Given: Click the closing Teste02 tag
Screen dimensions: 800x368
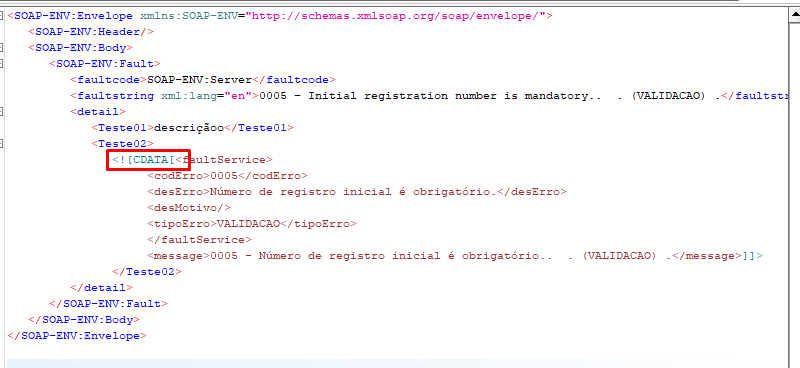Looking at the screenshot, I should click(147, 272).
